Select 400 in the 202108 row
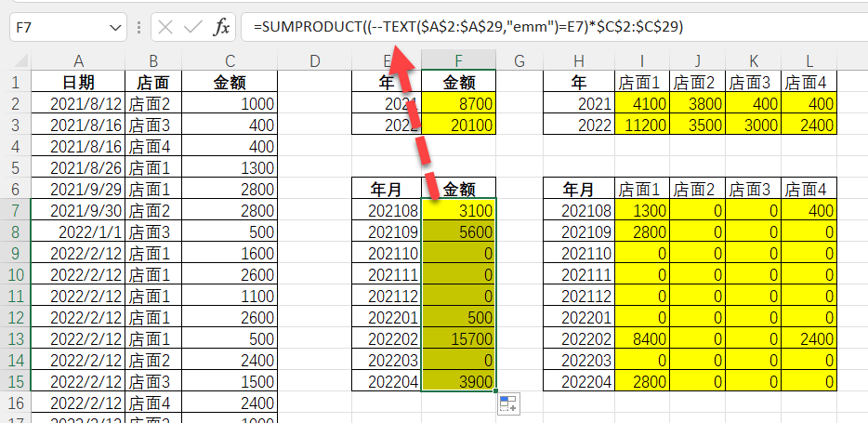The height and width of the screenshot is (423, 868). (x=809, y=210)
